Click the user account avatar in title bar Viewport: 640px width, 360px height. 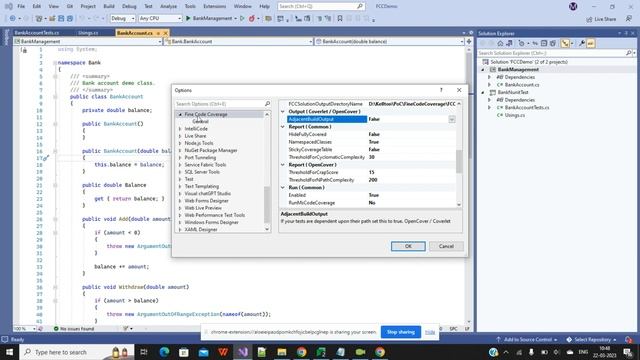[x=573, y=7]
